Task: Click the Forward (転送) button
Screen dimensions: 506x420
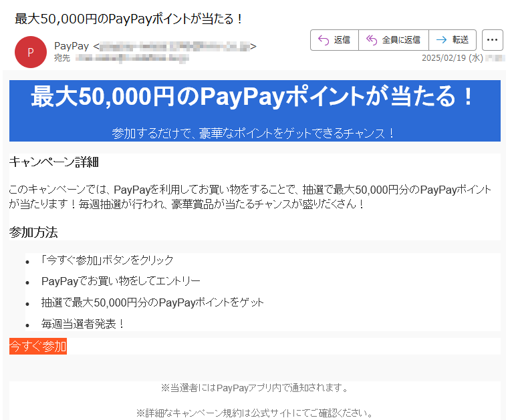Action: tap(453, 40)
